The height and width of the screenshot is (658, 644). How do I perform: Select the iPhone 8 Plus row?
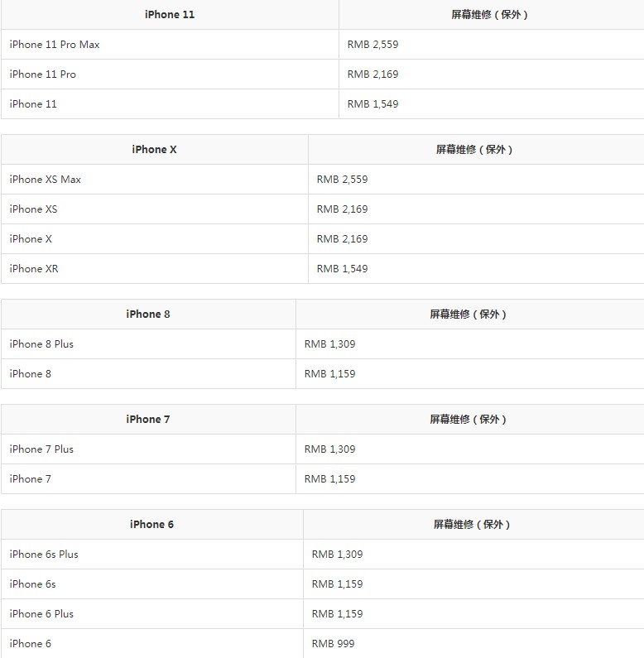(x=41, y=344)
